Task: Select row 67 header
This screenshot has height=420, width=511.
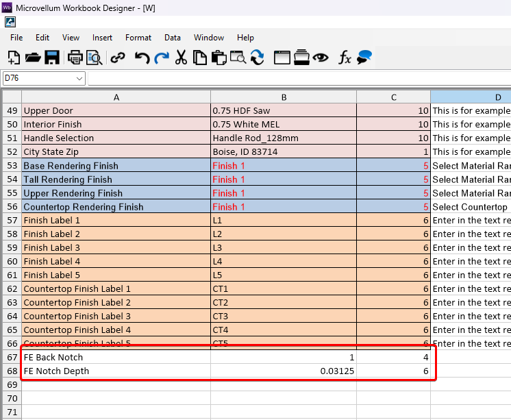Action: click(x=11, y=358)
